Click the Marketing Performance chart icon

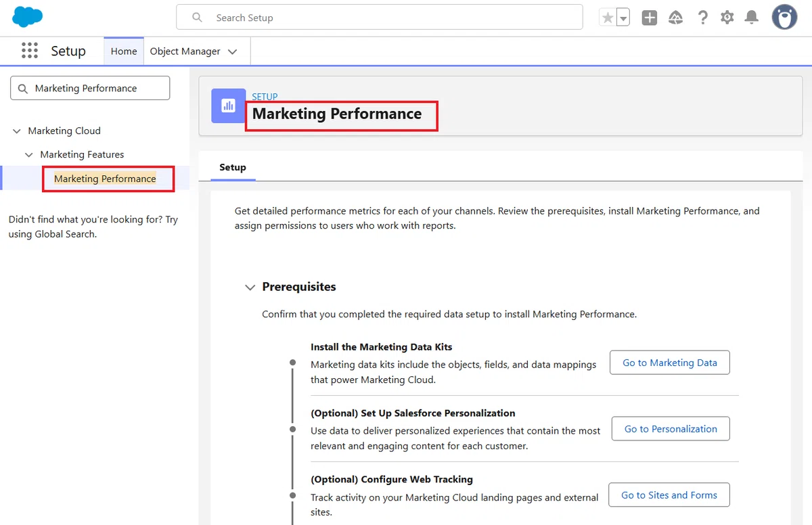tap(228, 106)
